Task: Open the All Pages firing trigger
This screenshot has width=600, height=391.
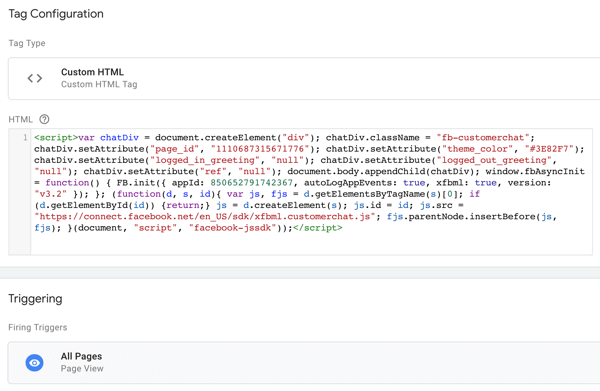Action: (304, 363)
